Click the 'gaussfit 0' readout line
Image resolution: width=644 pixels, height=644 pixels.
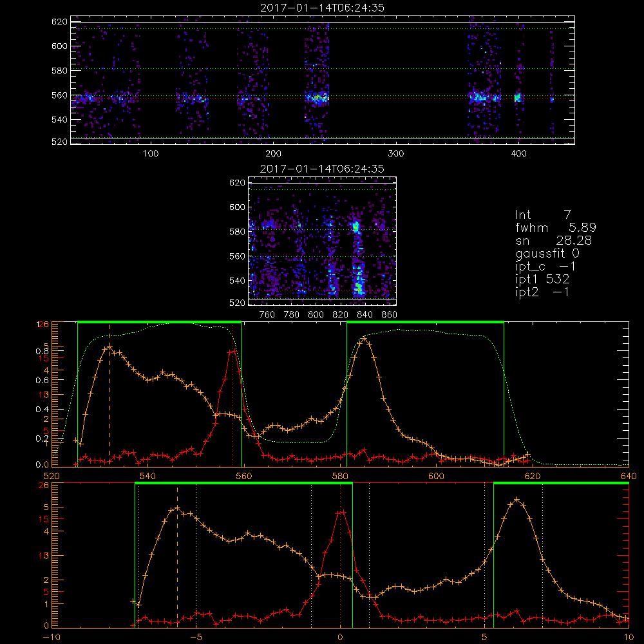547,253
